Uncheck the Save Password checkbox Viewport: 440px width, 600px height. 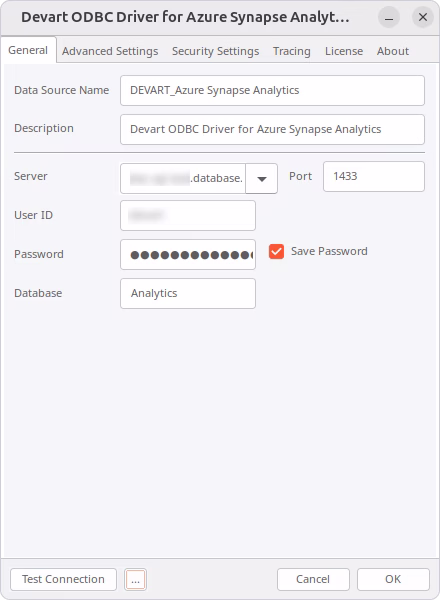(x=276, y=252)
